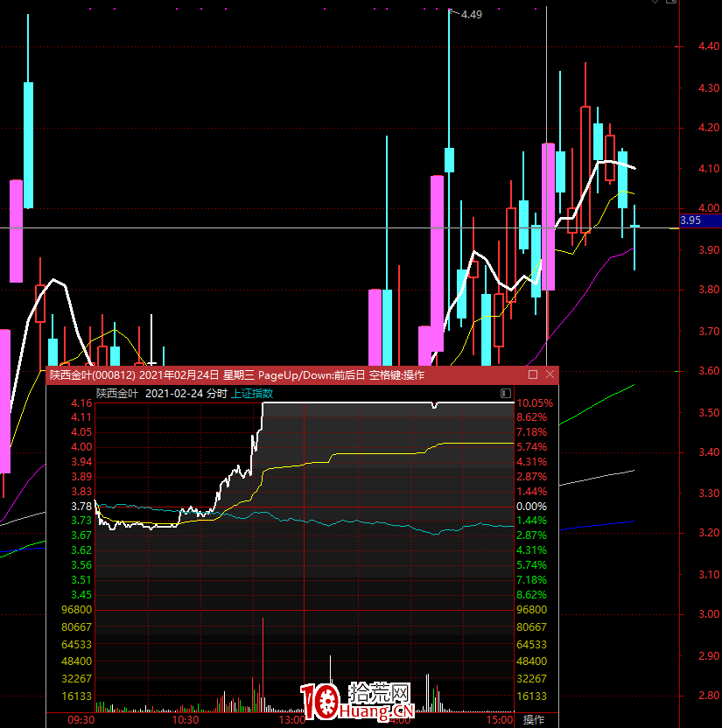Click the 10:30 time axis label

tap(186, 719)
